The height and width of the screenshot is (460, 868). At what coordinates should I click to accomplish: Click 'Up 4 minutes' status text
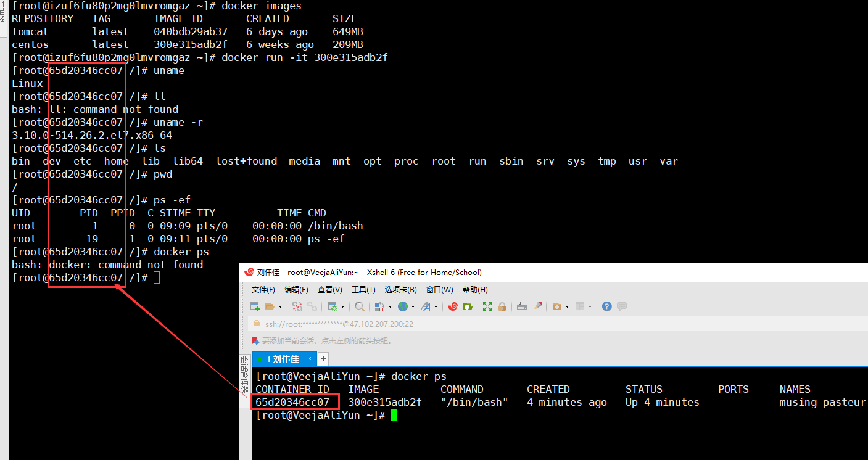click(x=663, y=403)
